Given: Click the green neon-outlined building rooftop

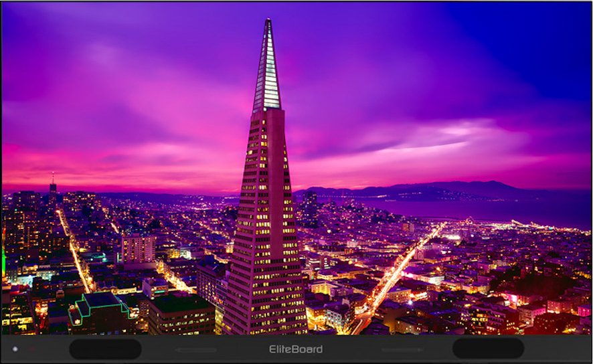Looking at the screenshot, I should coord(99,304).
